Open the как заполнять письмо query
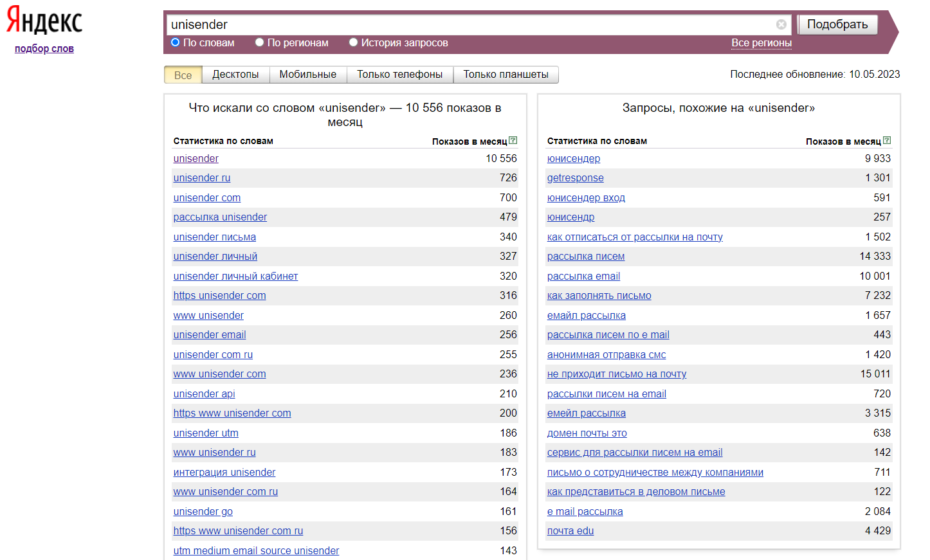The width and height of the screenshot is (930, 560). tap(599, 296)
